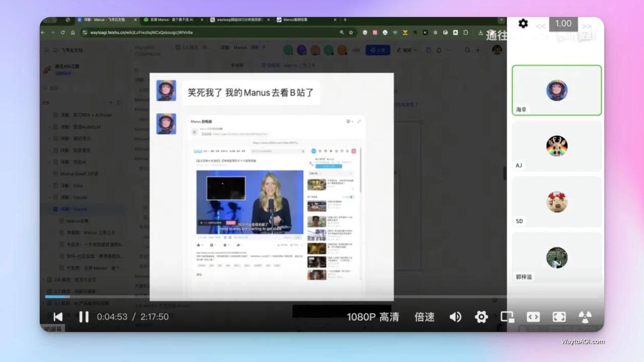
Task: Click 郭梓溢 participant avatar
Action: point(556,257)
